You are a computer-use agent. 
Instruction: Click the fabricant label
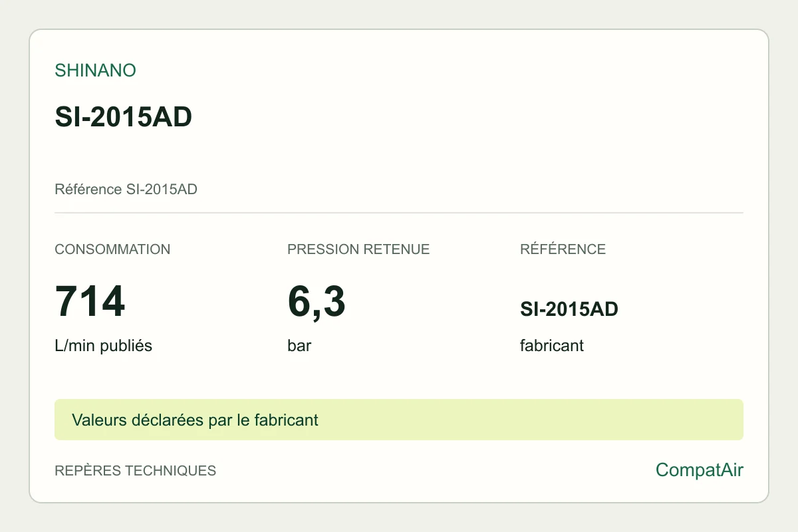(552, 346)
